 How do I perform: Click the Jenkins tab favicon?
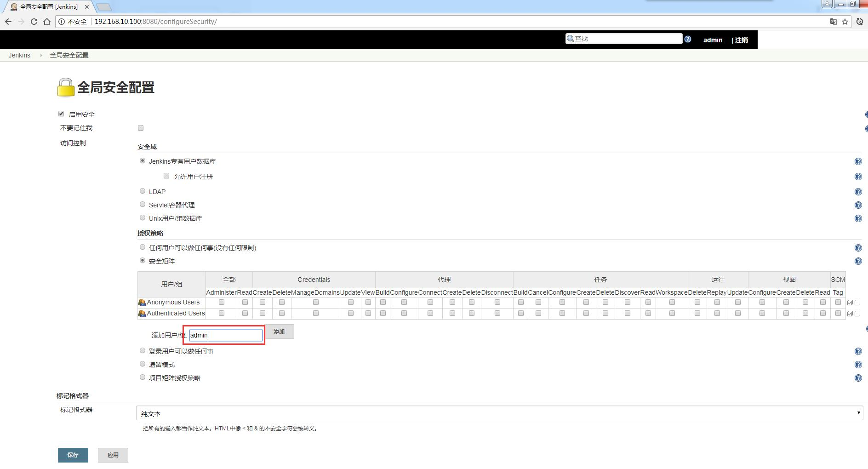point(14,7)
